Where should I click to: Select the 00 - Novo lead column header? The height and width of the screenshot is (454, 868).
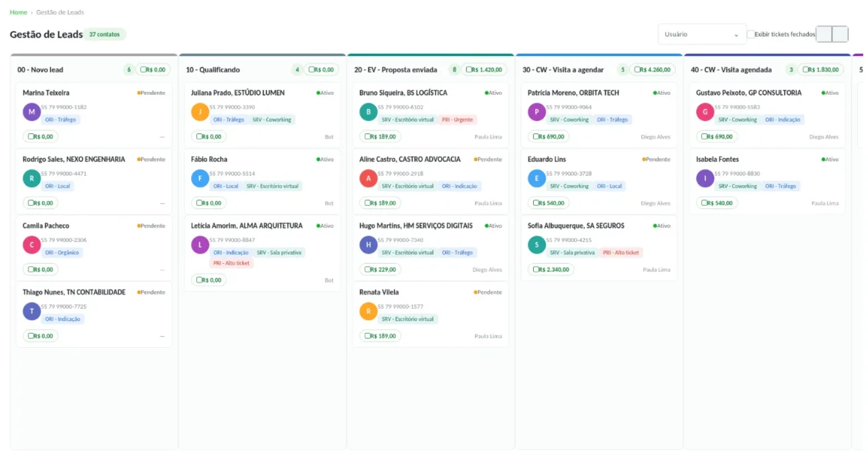(x=40, y=70)
